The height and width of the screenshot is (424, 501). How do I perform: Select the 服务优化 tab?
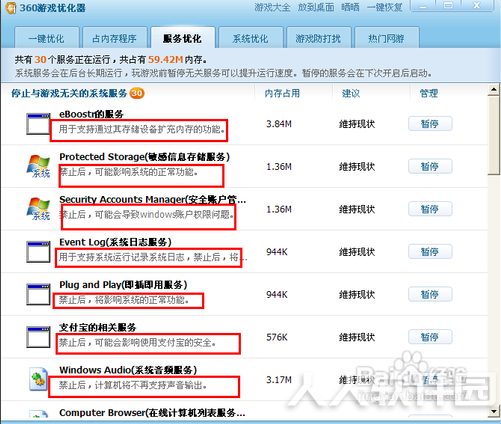182,38
